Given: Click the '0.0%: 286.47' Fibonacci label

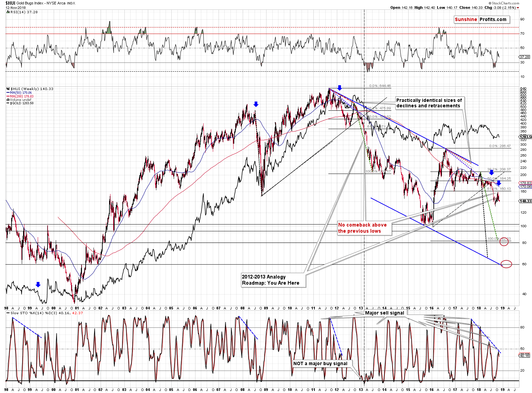Looking at the screenshot, I should tap(500, 146).
